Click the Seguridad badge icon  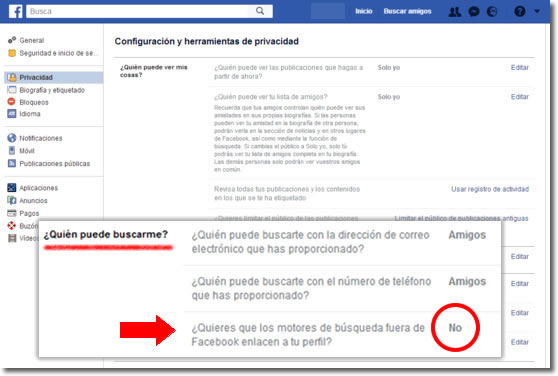click(x=12, y=53)
